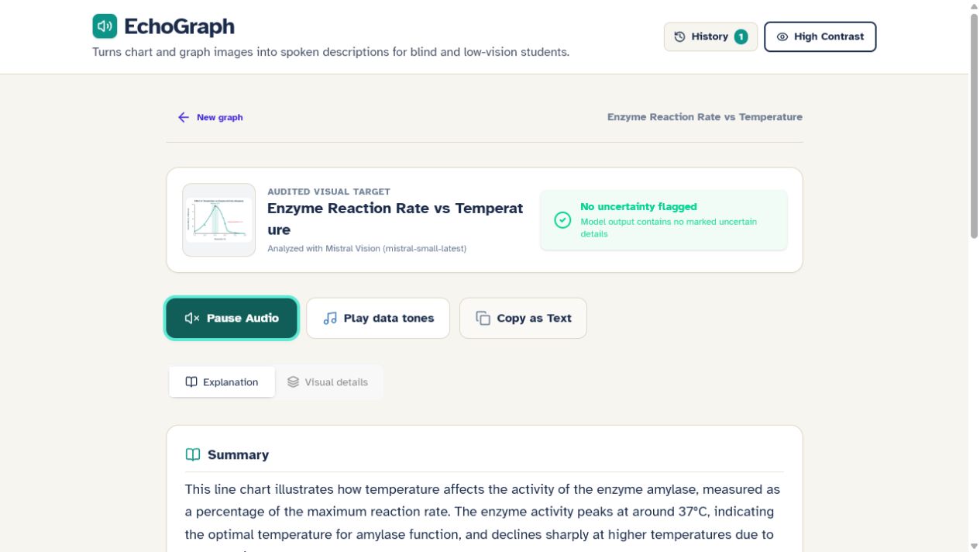Image resolution: width=980 pixels, height=552 pixels.
Task: Click the muted speaker icon on Pause Audio
Action: tap(192, 318)
